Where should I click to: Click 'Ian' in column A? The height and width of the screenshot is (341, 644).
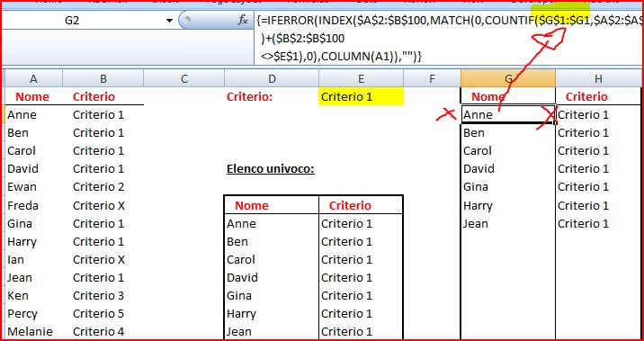click(x=15, y=260)
